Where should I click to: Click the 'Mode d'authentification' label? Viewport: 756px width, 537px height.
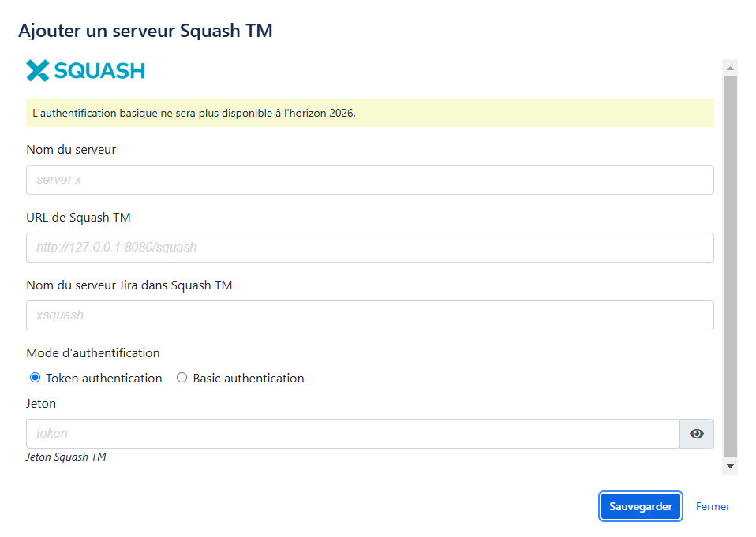93,352
